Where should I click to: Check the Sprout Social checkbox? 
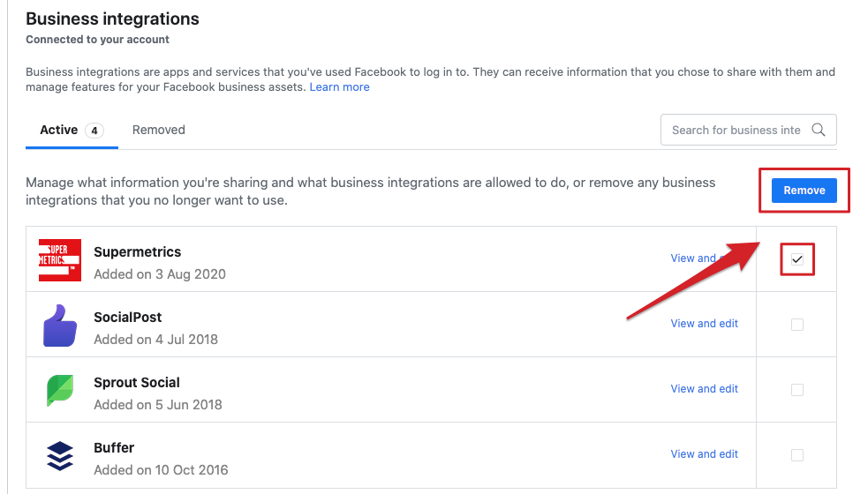[x=797, y=389]
